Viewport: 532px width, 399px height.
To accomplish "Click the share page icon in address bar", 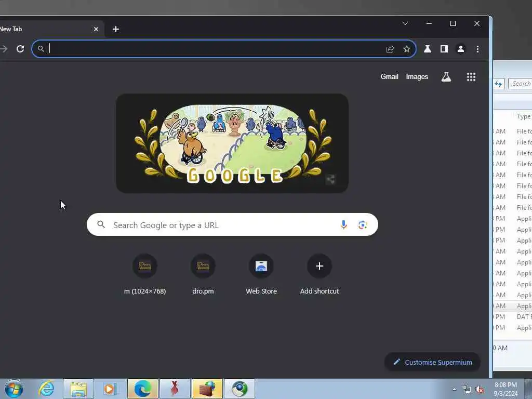I will [390, 49].
